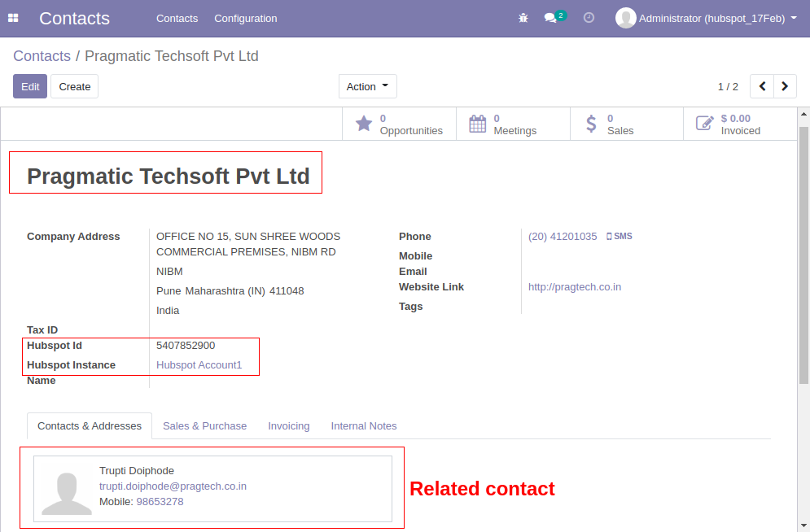The height and width of the screenshot is (532, 810).
Task: Click the scrollbar up arrow
Action: [803, 114]
